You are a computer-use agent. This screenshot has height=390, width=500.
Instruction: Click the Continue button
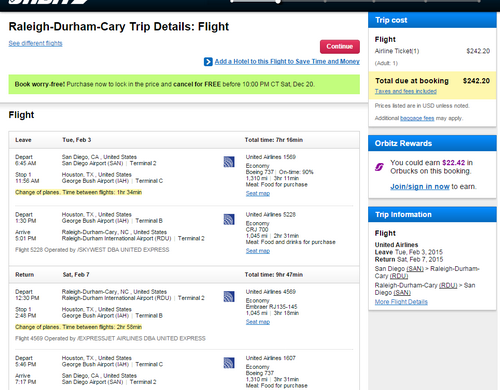(340, 47)
